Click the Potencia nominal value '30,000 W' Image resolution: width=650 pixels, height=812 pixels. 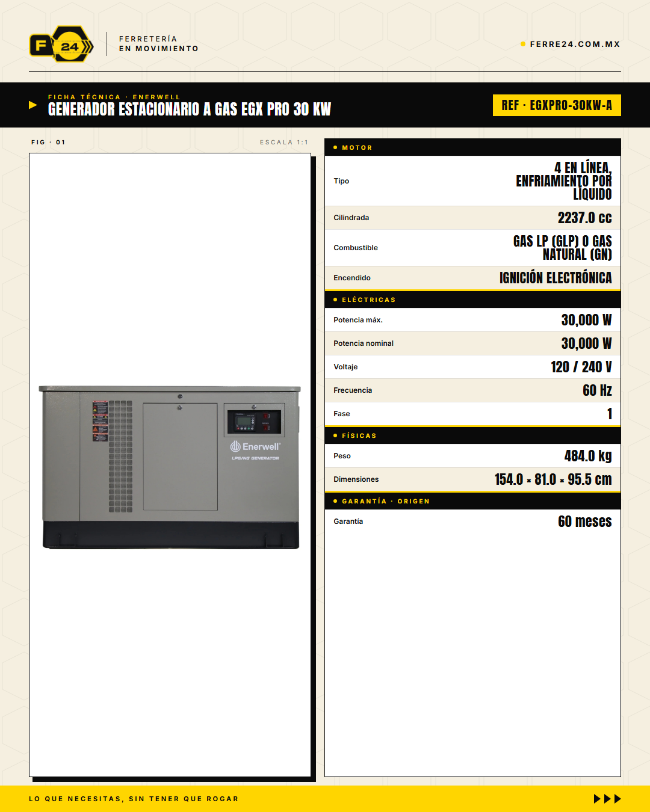pos(587,343)
